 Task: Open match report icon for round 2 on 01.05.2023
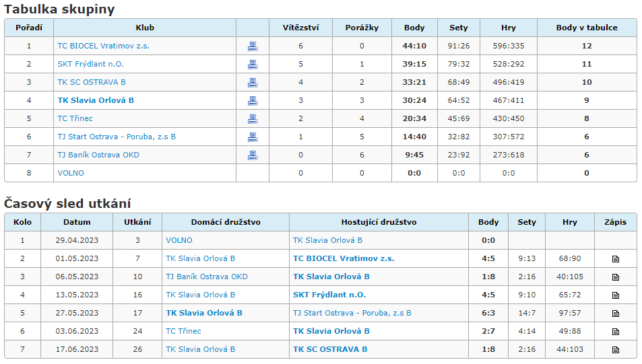pyautogui.click(x=615, y=259)
